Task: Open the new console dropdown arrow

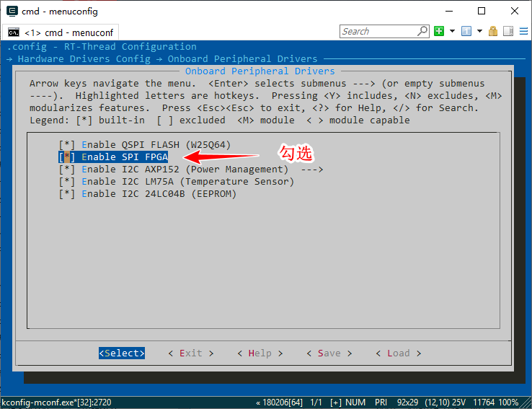Action: (x=452, y=31)
